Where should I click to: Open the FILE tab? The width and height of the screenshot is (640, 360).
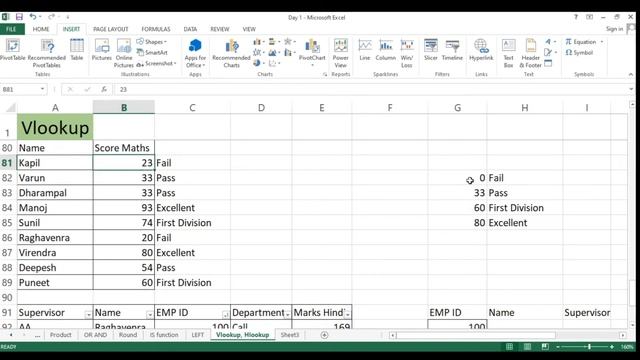11,29
